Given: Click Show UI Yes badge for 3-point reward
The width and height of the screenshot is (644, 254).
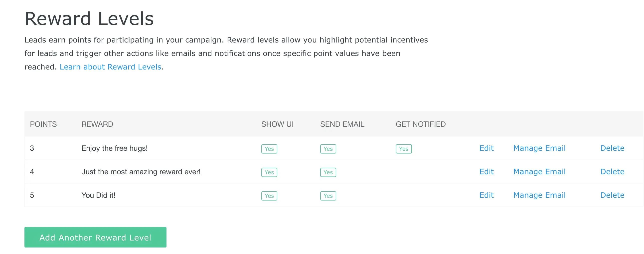Looking at the screenshot, I should pyautogui.click(x=269, y=149).
